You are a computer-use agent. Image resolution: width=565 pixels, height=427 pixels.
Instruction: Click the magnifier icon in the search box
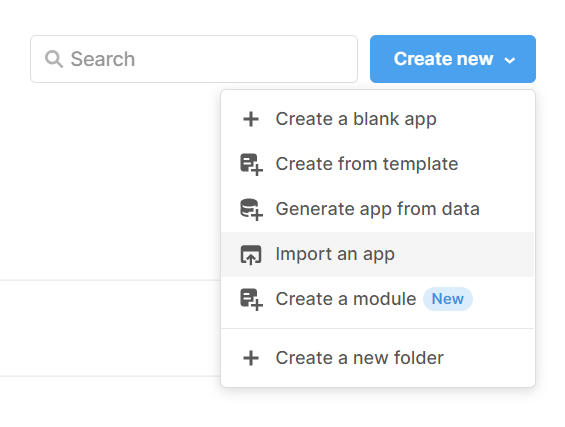54,59
